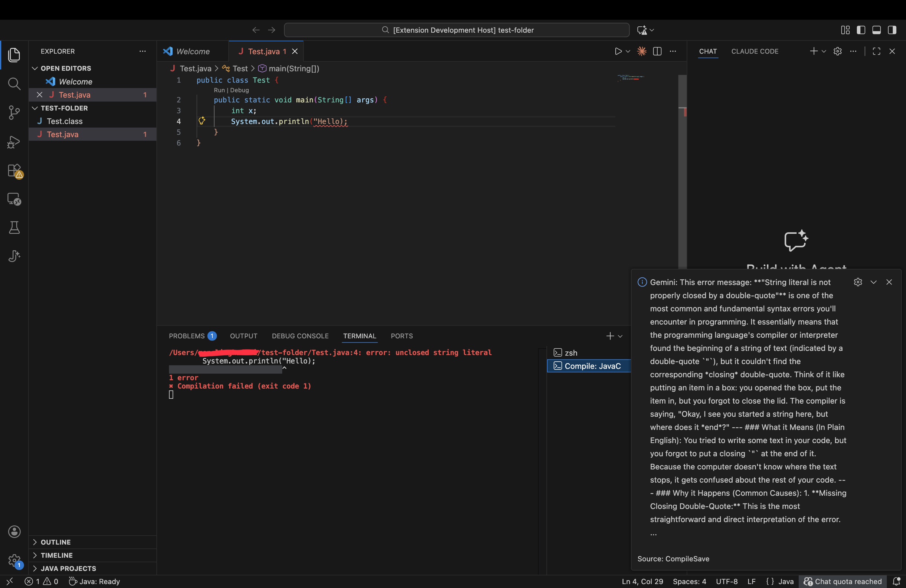906x588 pixels.
Task: Expand the JAVA PROJECTS section
Action: tap(68, 568)
